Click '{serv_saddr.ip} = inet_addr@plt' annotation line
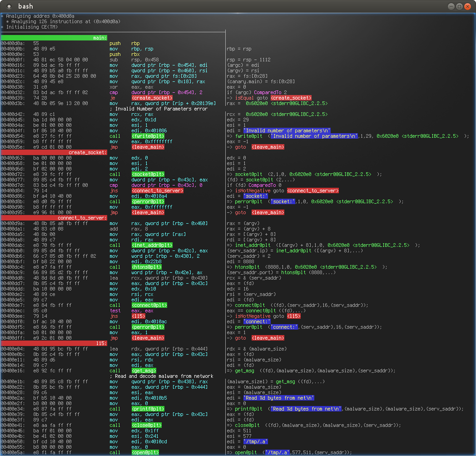 [295, 251]
